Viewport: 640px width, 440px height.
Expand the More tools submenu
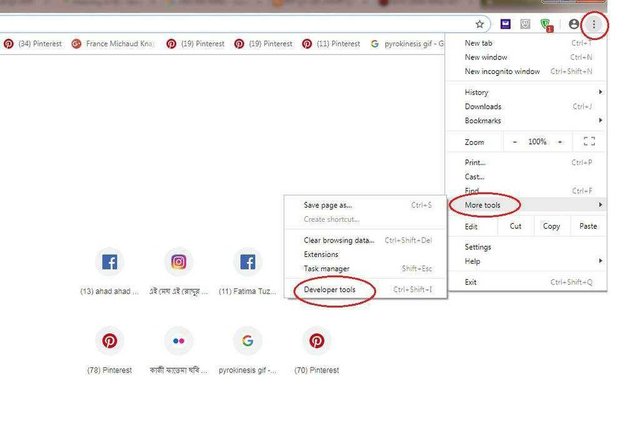coord(526,205)
